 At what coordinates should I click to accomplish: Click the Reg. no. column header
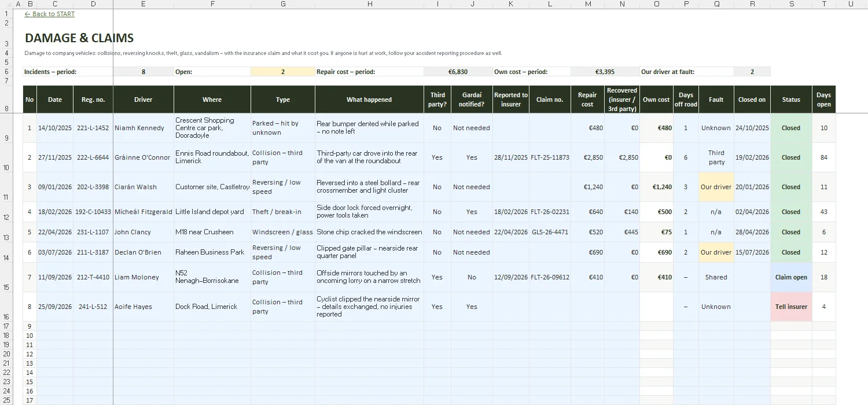coord(93,100)
